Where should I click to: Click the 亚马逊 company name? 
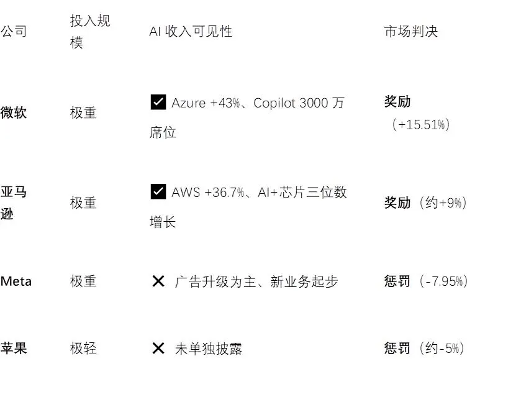click(x=14, y=203)
